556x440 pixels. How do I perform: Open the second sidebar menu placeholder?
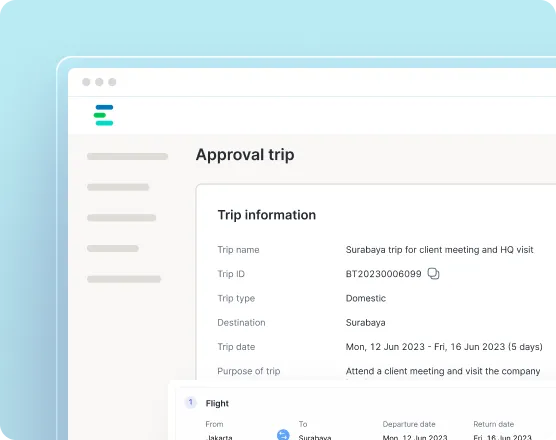pyautogui.click(x=118, y=187)
